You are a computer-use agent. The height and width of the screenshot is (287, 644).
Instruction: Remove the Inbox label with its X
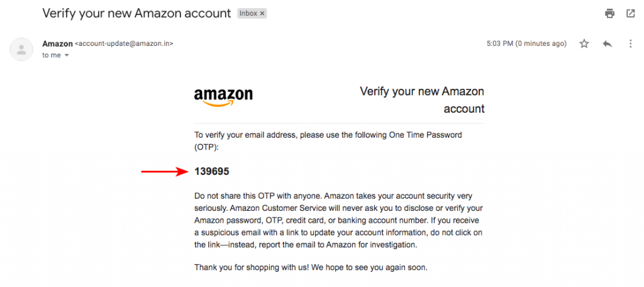click(262, 13)
